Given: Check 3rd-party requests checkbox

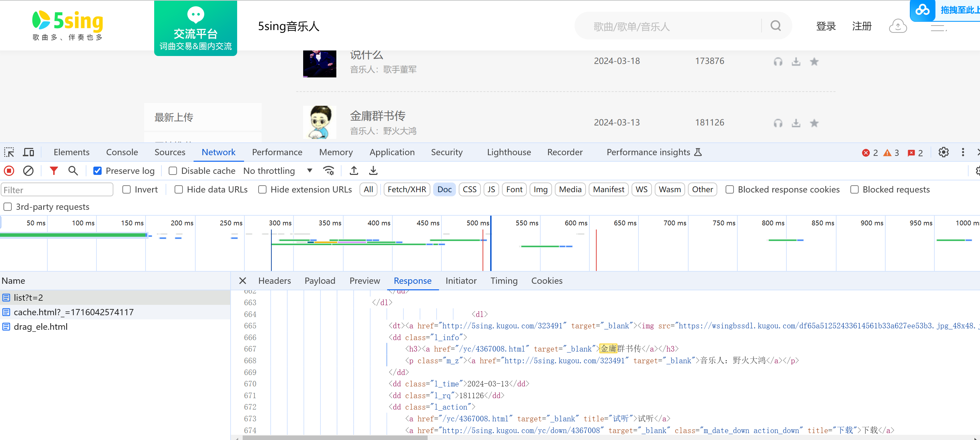Looking at the screenshot, I should pos(8,206).
